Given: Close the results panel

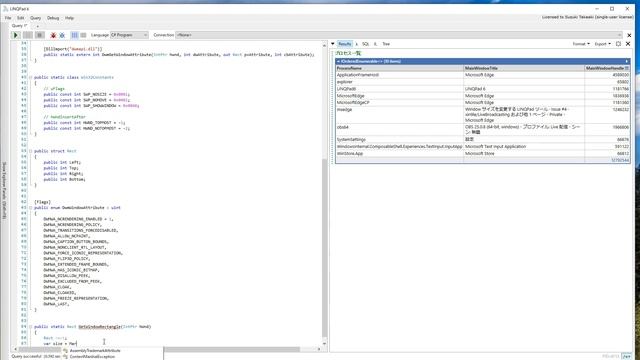Looking at the screenshot, I should tap(628, 44).
